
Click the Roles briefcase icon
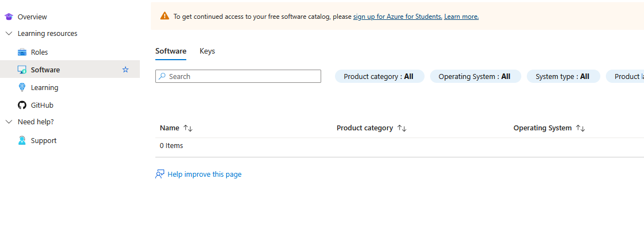(x=22, y=52)
